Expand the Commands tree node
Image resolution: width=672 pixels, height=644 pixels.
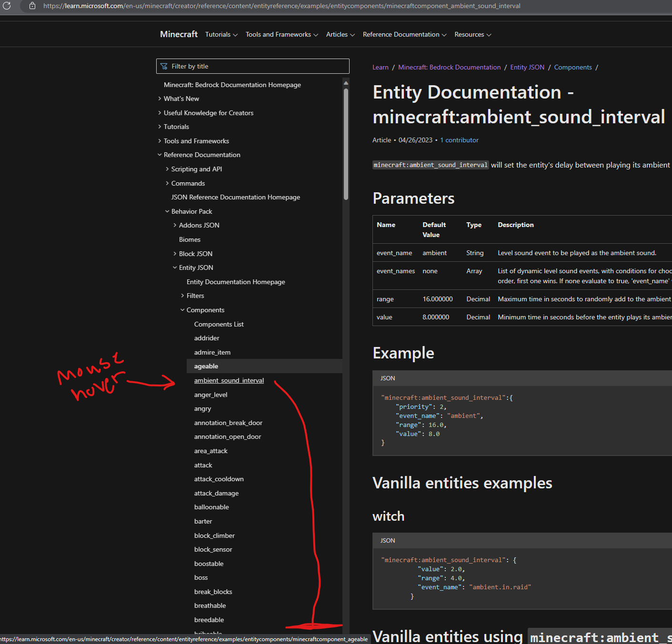(x=167, y=183)
